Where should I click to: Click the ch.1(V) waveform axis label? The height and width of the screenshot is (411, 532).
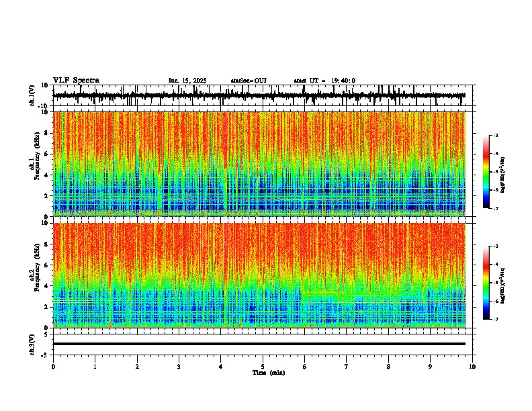32,95
